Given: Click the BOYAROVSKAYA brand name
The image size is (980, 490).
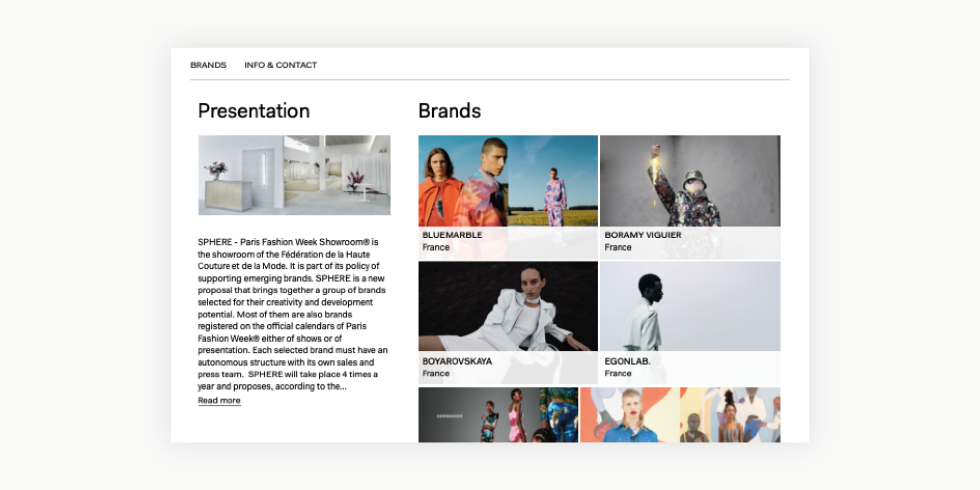Looking at the screenshot, I should [x=457, y=361].
